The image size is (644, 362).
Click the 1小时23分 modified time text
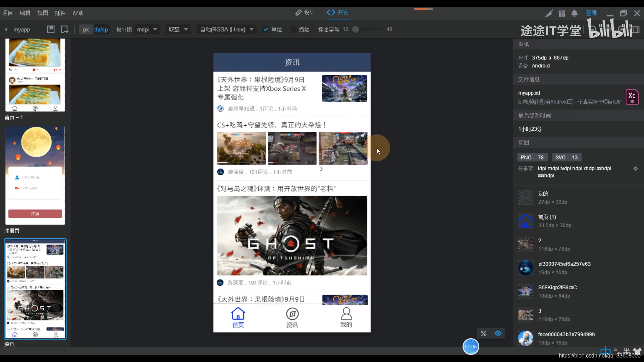530,129
